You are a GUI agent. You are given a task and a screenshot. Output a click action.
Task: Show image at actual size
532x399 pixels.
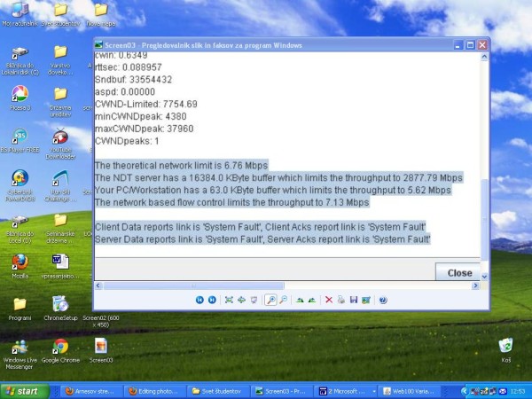241,300
